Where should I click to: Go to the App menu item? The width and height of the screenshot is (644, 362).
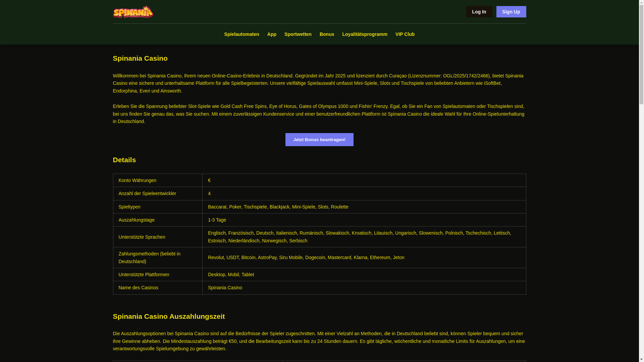(272, 34)
